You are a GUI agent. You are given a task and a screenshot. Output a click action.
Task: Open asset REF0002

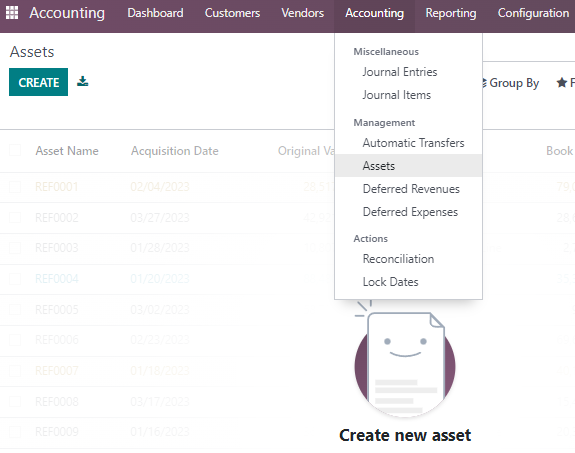(x=56, y=218)
